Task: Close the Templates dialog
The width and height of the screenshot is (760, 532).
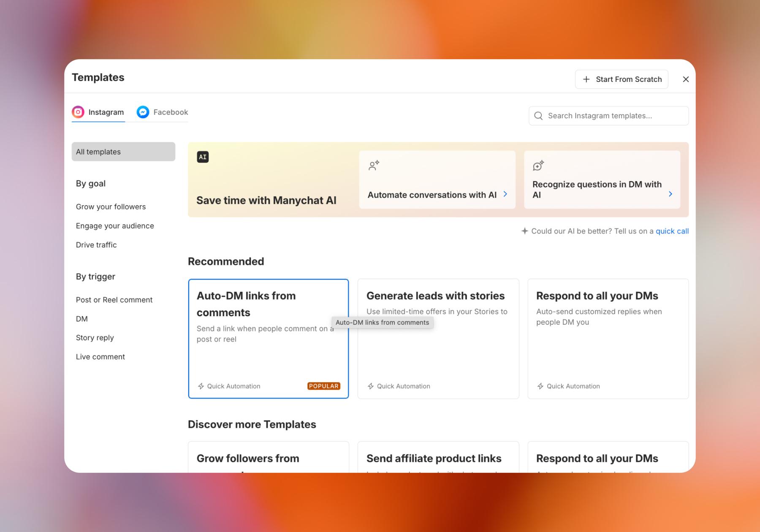Action: coord(686,79)
